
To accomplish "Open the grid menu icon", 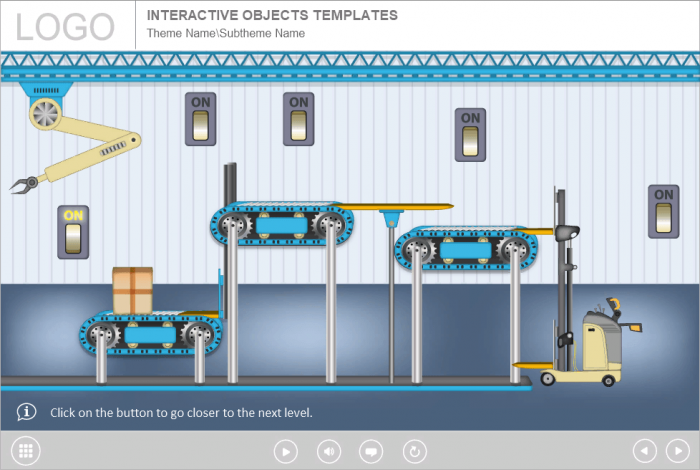I will click(x=26, y=451).
